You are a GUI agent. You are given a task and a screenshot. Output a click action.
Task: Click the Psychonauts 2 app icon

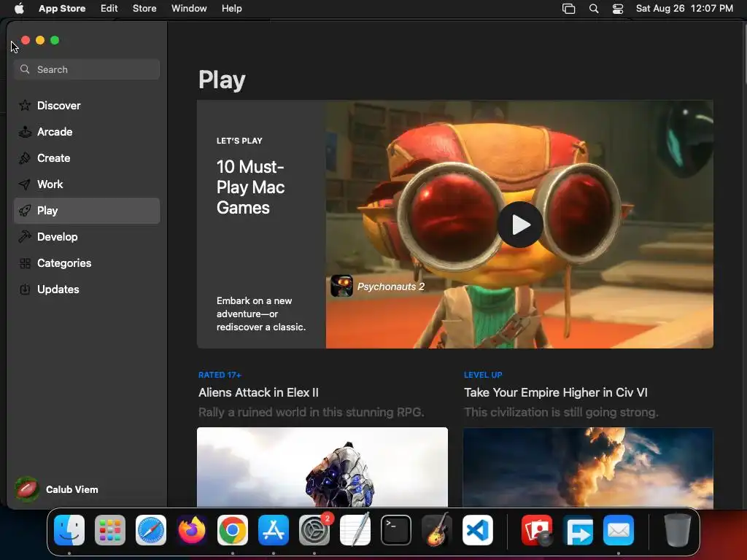(341, 286)
